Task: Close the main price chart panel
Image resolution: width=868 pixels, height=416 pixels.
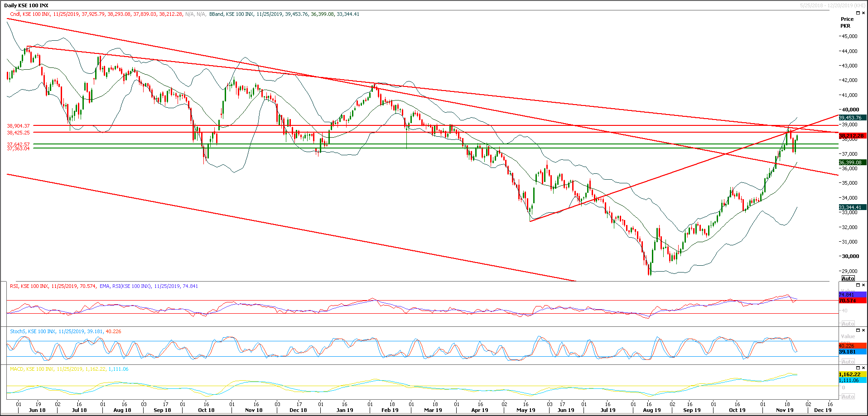Action: 863,13
